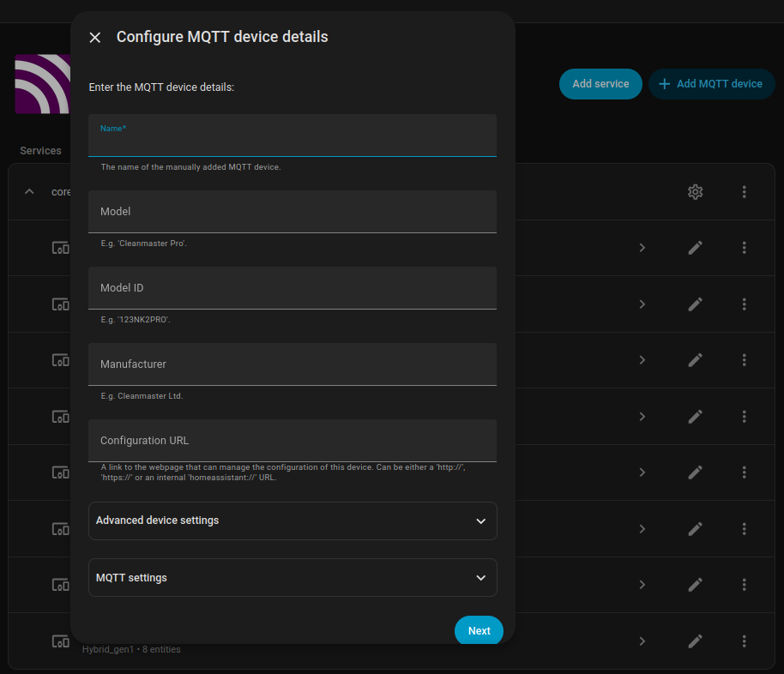Click the Next button

coord(479,631)
